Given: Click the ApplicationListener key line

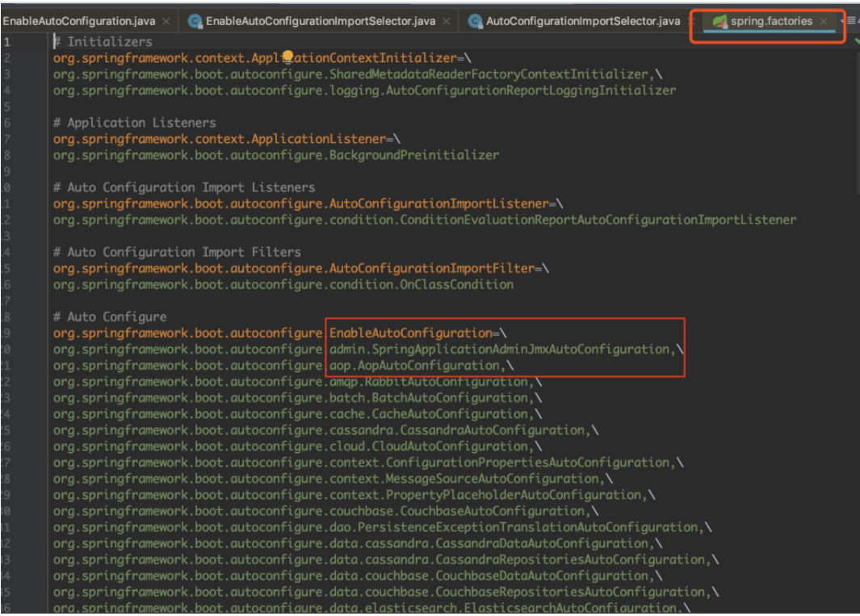Looking at the screenshot, I should tap(227, 139).
